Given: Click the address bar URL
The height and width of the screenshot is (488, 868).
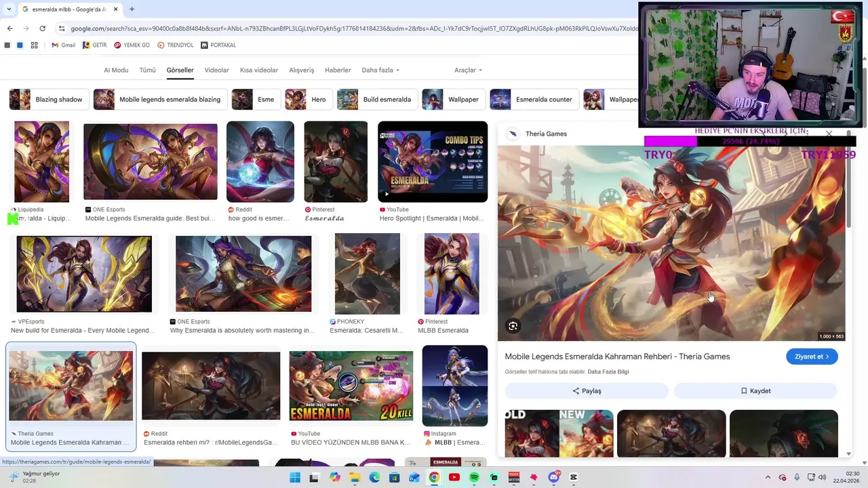Looking at the screenshot, I should point(353,28).
